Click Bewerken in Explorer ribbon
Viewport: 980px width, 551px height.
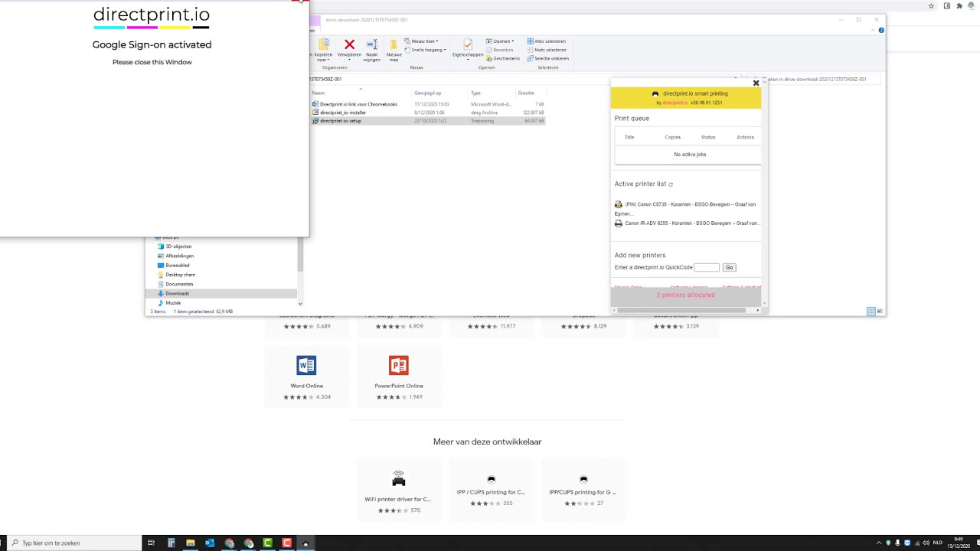click(x=500, y=50)
